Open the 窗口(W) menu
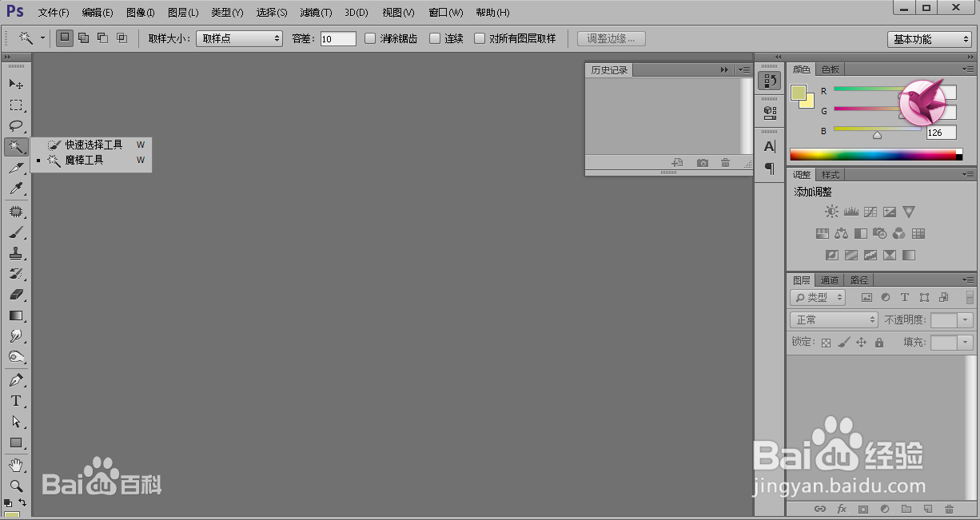The image size is (980, 520). click(445, 13)
